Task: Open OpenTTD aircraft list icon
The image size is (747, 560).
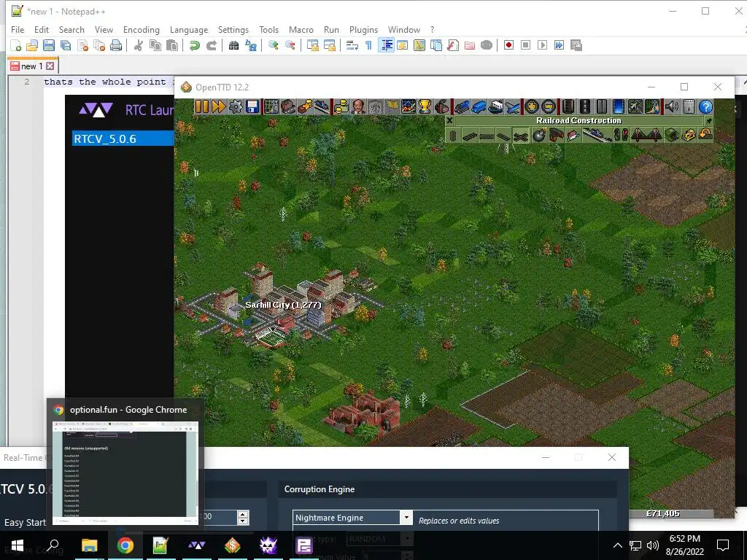Action: pyautogui.click(x=512, y=106)
